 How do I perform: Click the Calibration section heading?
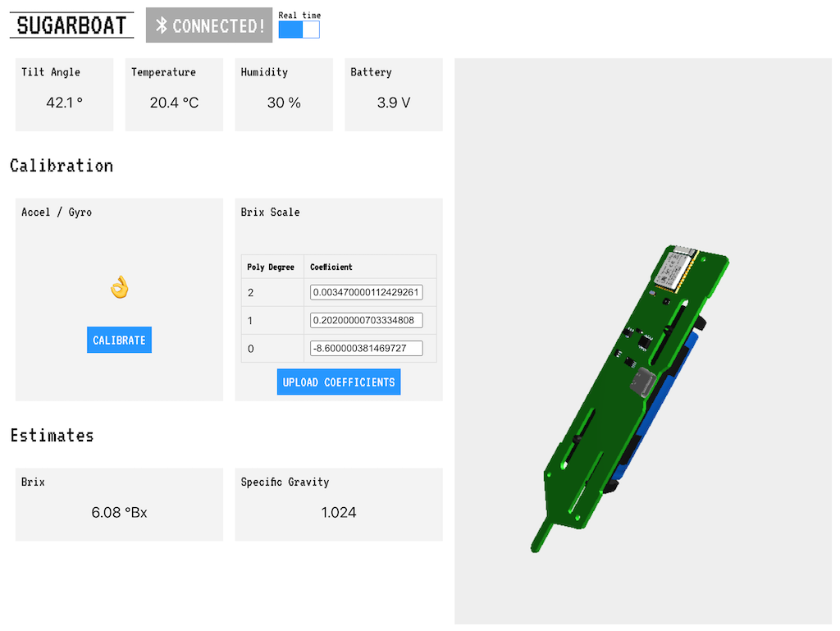(62, 166)
